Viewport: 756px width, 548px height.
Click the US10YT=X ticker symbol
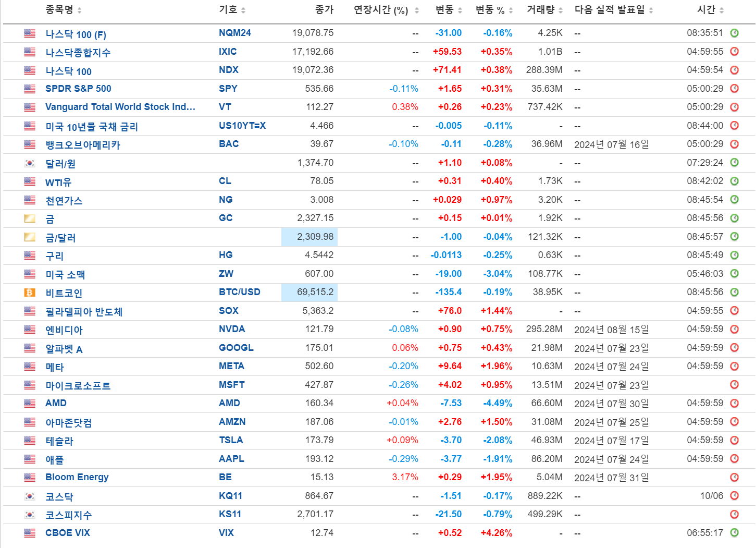(242, 126)
